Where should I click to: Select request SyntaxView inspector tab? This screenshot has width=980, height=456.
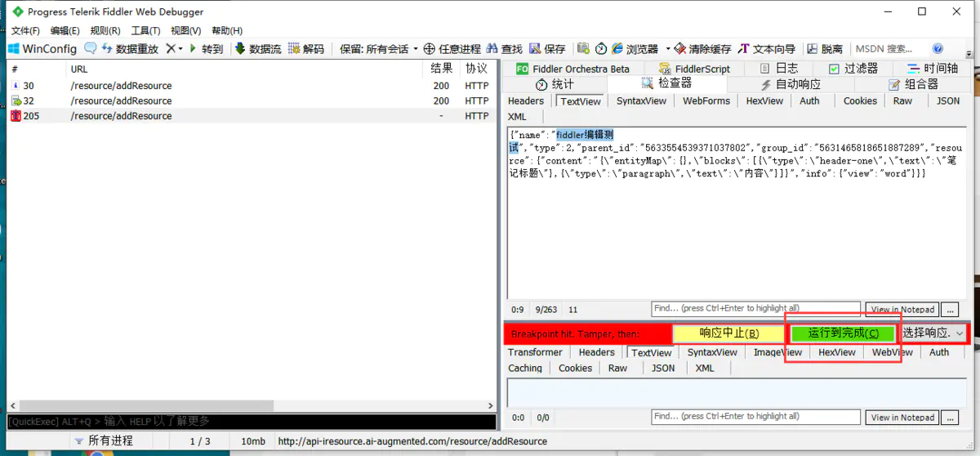click(641, 101)
